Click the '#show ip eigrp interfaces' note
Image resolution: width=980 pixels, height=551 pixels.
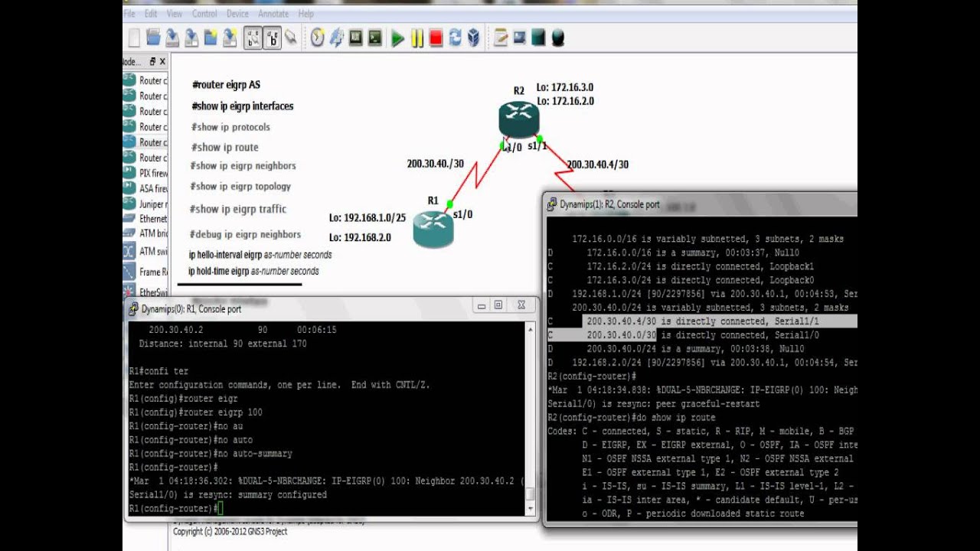(x=243, y=106)
